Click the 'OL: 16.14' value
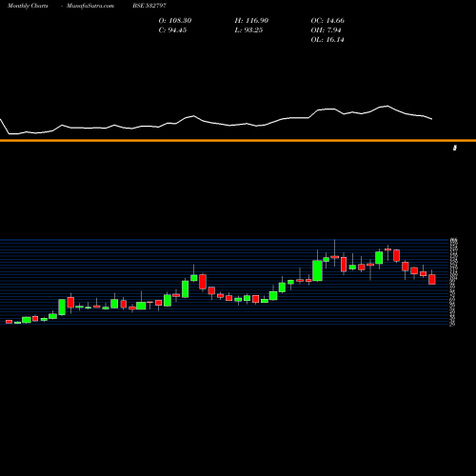Image resolution: width=476 pixels, height=476 pixels. tap(327, 40)
